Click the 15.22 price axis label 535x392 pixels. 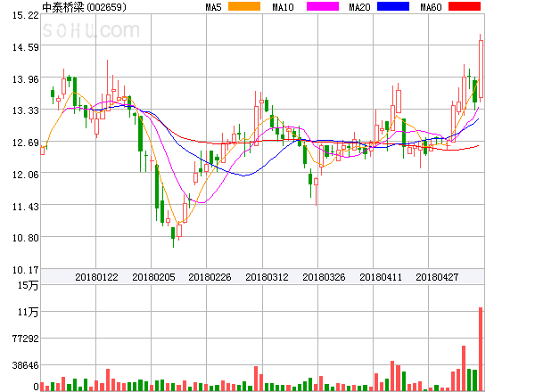[26, 15]
